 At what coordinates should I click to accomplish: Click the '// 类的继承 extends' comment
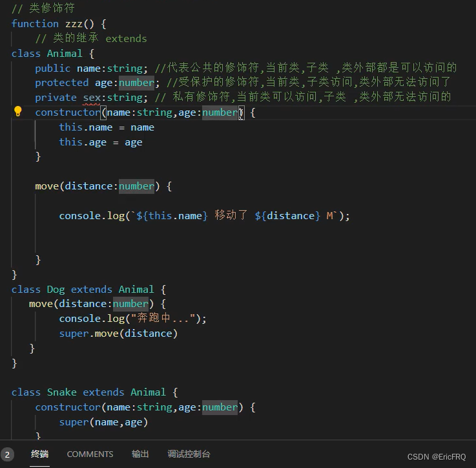coord(91,38)
